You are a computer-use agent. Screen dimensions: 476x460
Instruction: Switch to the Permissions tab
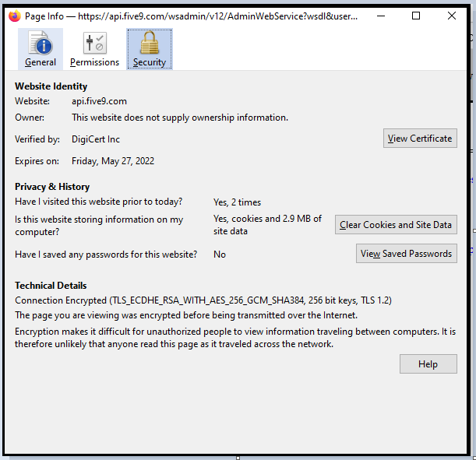click(95, 49)
